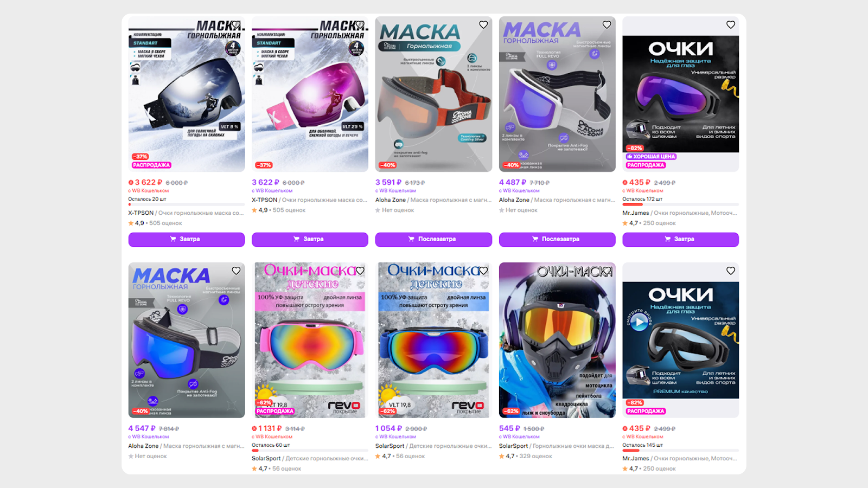
Task: Favorite the Mr.James goggles in the top row
Action: 731,24
